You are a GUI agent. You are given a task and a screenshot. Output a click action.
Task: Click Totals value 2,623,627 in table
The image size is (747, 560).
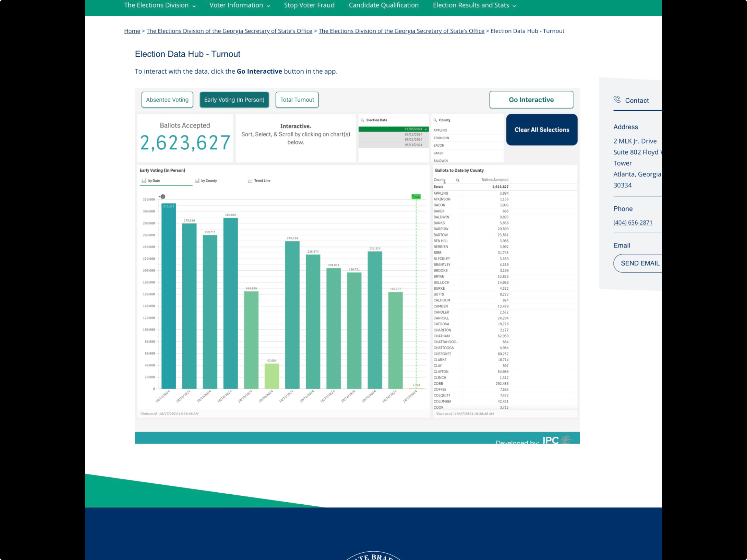coord(500,187)
